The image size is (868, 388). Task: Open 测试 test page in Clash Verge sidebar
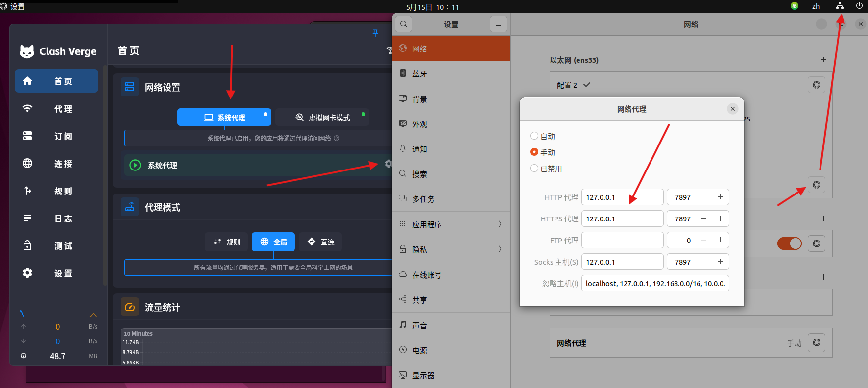(x=56, y=246)
